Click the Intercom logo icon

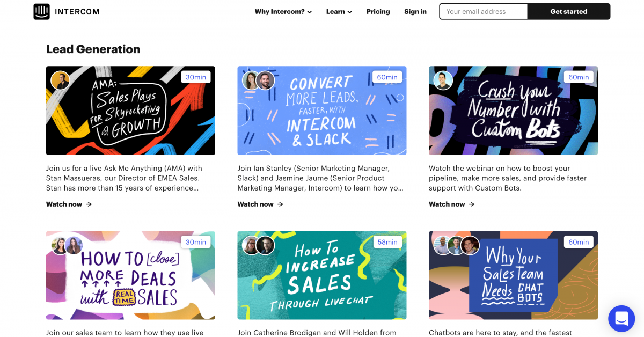[x=41, y=11]
